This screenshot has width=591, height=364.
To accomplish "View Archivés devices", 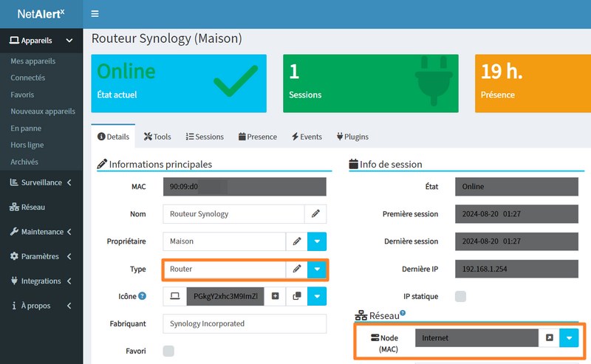I will pos(24,162).
